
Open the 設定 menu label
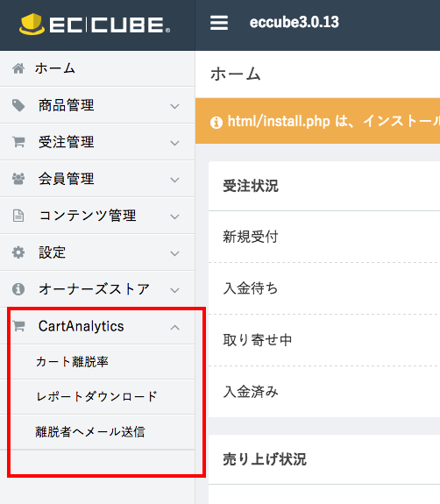tap(52, 252)
